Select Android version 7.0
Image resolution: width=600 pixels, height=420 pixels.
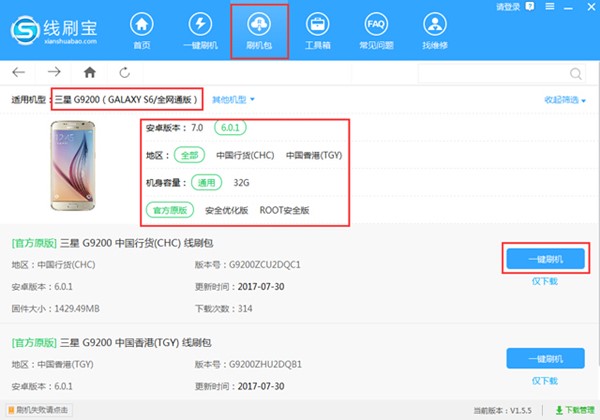tap(197, 128)
